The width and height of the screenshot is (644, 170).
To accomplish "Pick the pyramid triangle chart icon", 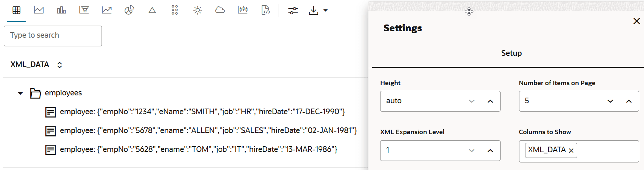I will (x=152, y=10).
